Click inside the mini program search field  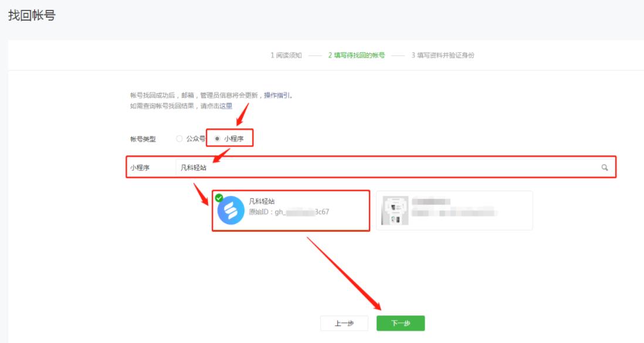tap(293, 169)
